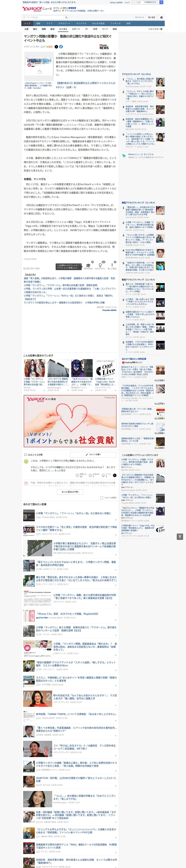Click the 新しい視点 exclamation reaction icon
Image resolution: width=186 pixels, height=868 pixels.
click(112, 265)
